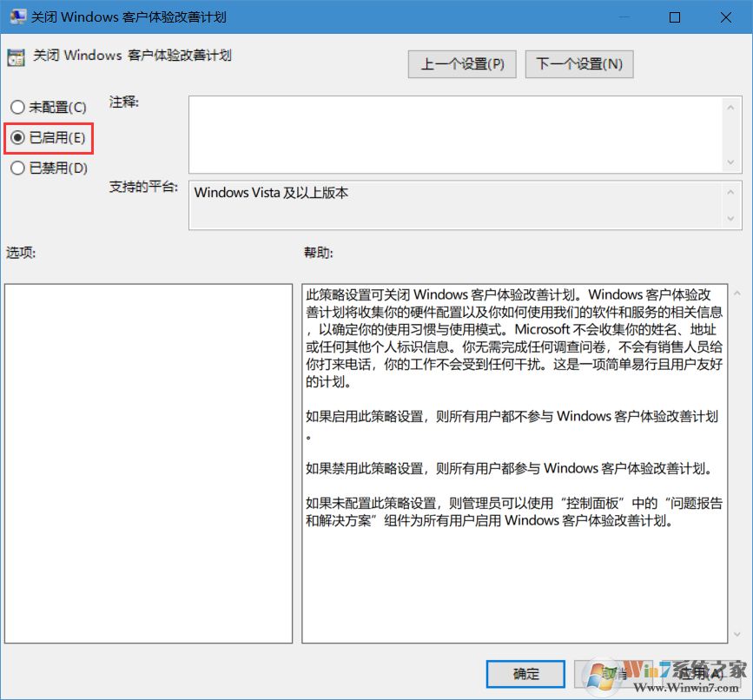This screenshot has height=700, width=753.
Task: Click the 确定 button to confirm
Action: pyautogui.click(x=525, y=674)
